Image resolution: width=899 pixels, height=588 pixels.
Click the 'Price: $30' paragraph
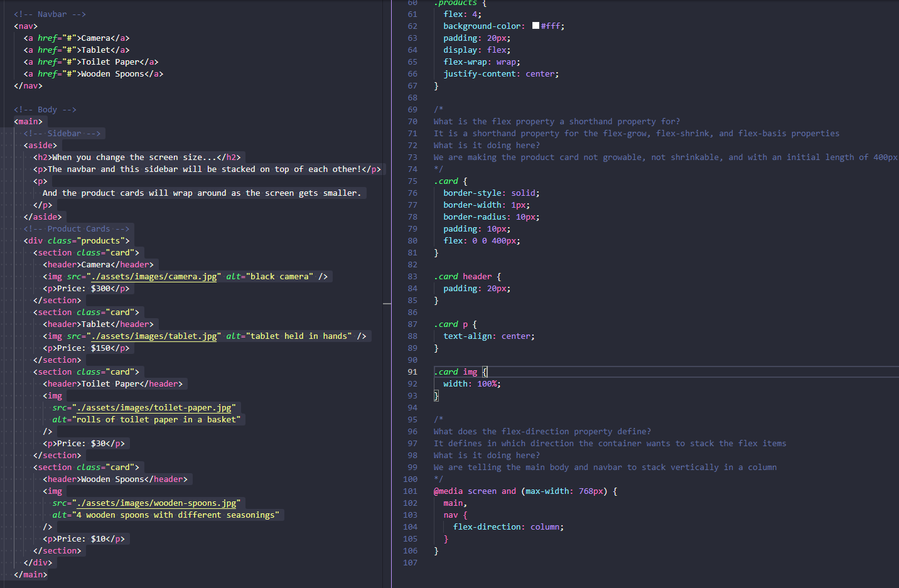(83, 443)
